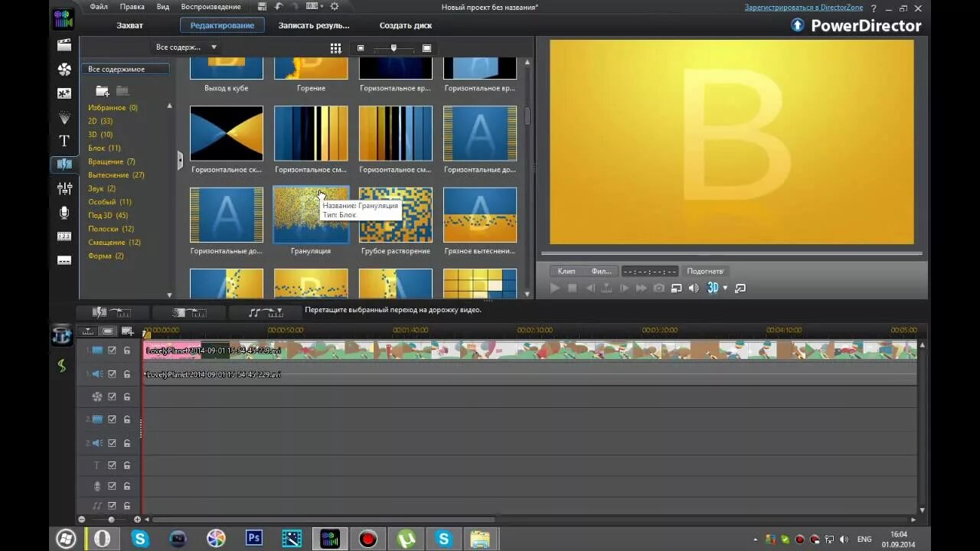Open the Вид menu
The width and height of the screenshot is (980, 551).
click(x=163, y=7)
